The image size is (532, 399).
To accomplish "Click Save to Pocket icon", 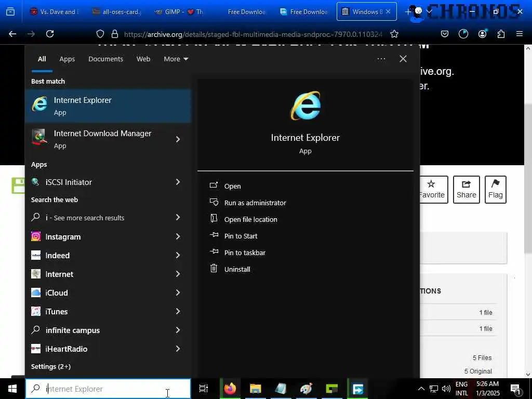I will [x=445, y=34].
